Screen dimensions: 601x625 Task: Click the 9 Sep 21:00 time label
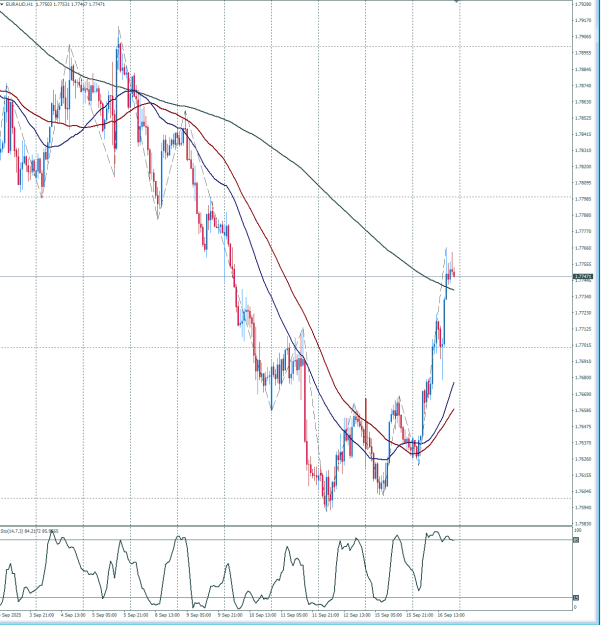230,615
